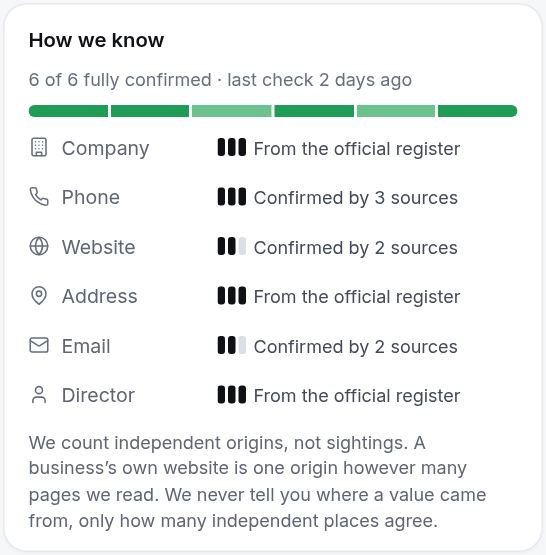The image size is (546, 555).
Task: Select the third light-green progress segment
Action: [232, 111]
